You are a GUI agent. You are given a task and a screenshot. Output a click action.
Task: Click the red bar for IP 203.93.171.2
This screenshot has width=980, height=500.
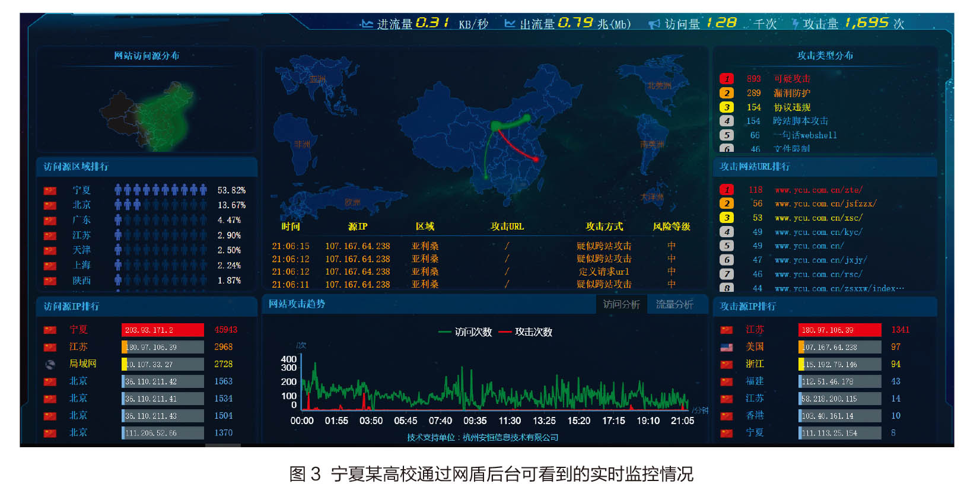(x=163, y=330)
